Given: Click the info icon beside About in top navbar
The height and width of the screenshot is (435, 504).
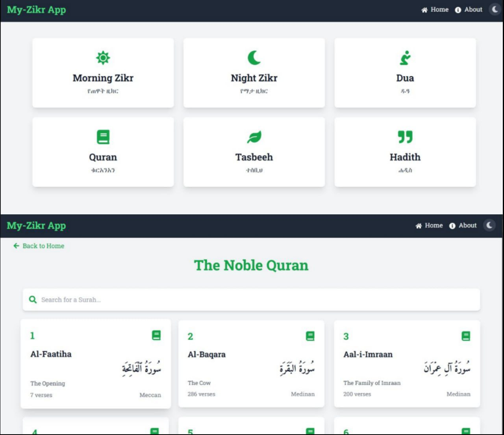Looking at the screenshot, I should click(458, 10).
